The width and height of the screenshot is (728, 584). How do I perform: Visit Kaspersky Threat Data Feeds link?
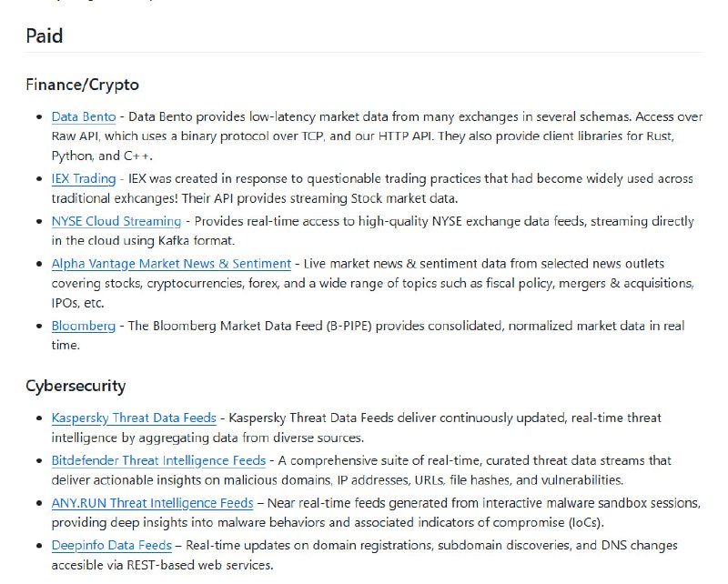tap(134, 418)
